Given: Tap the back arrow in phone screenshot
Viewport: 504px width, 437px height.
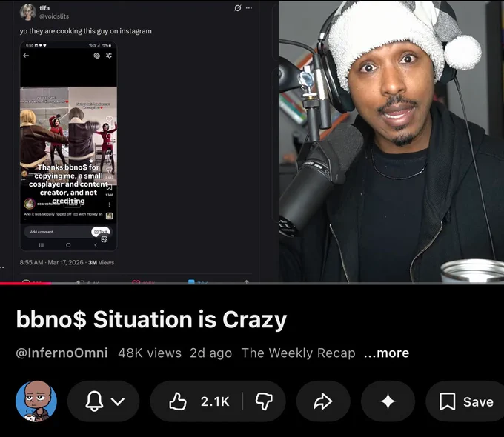Looking at the screenshot, I should click(26, 56).
